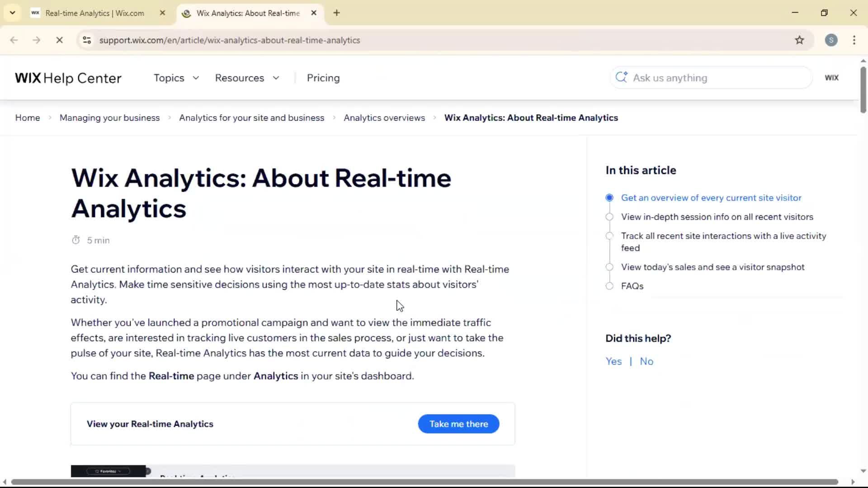Click the In this article heading
Viewport: 868px width, 488px height.
[x=641, y=170]
